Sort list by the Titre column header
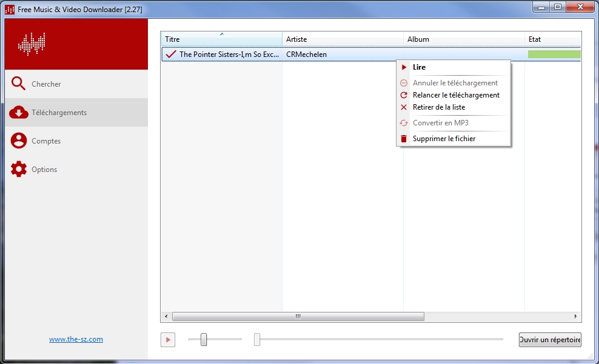Viewport: 599px width, 364px height. coord(221,39)
